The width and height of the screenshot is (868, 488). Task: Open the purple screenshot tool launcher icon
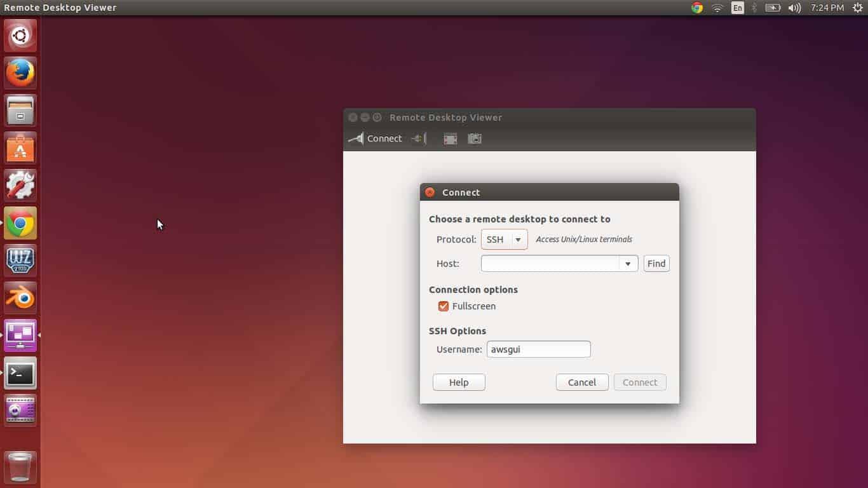20,410
